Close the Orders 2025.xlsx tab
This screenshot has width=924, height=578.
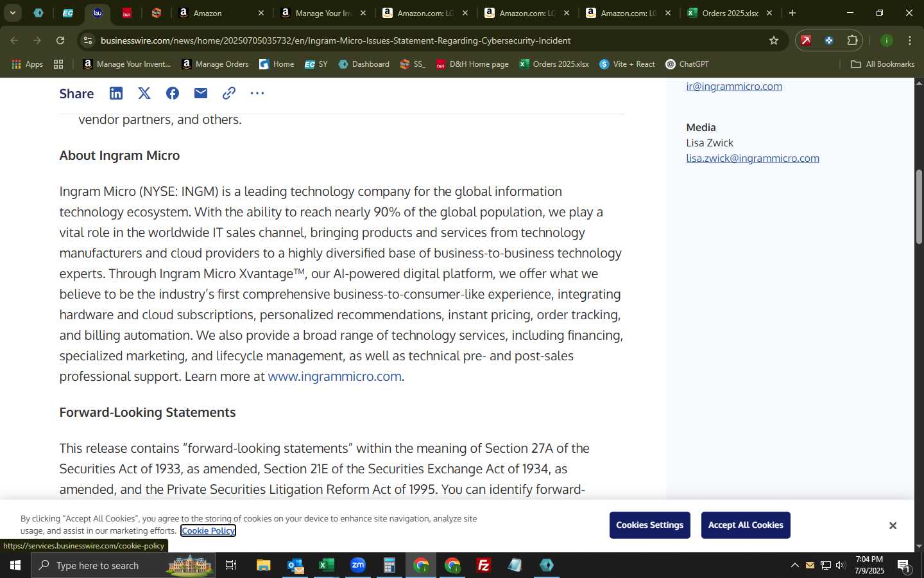[769, 13]
